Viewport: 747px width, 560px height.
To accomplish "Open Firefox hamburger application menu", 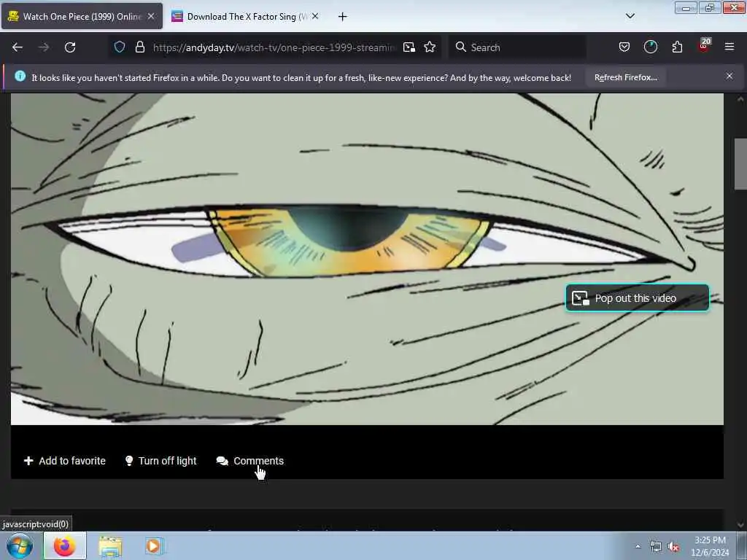I will pyautogui.click(x=729, y=47).
